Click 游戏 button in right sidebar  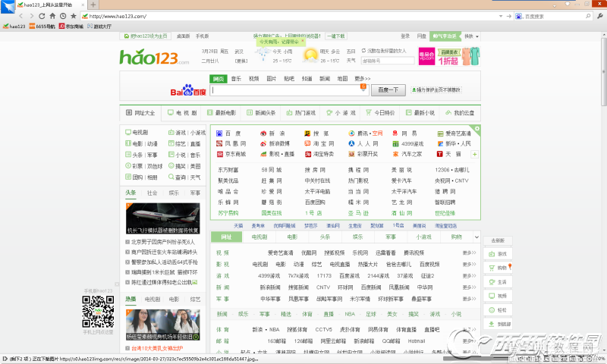click(498, 254)
